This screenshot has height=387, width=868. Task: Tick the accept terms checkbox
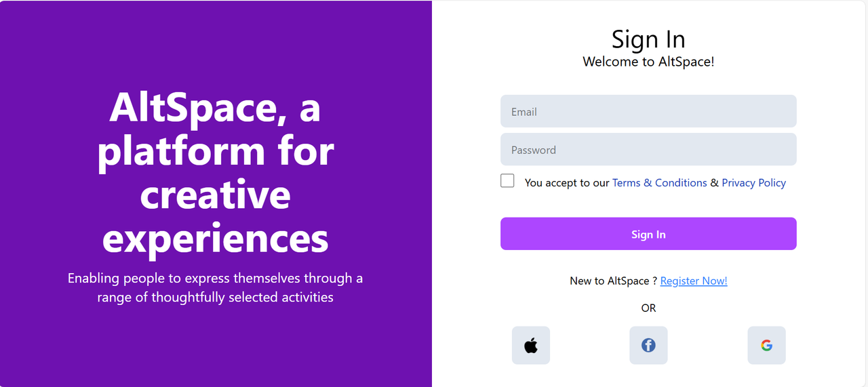pos(507,181)
